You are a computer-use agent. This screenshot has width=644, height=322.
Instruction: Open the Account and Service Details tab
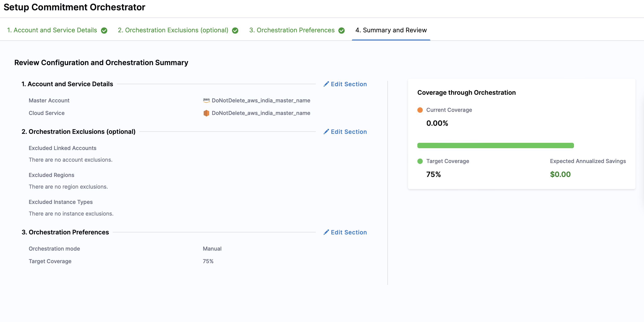52,30
